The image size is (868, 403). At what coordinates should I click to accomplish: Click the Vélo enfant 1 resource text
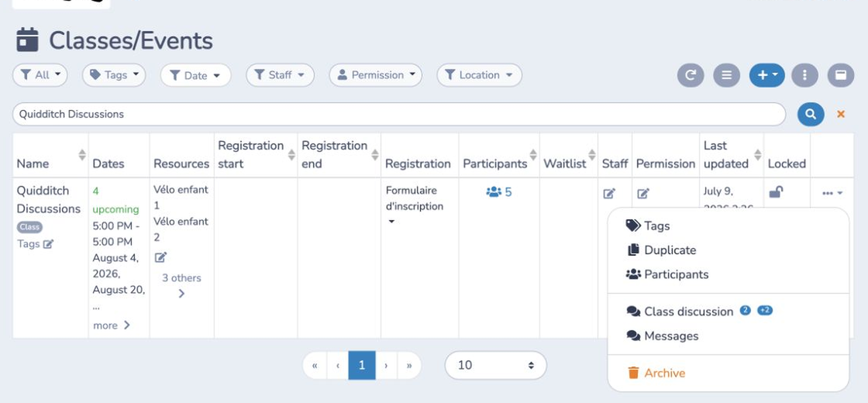pyautogui.click(x=181, y=197)
